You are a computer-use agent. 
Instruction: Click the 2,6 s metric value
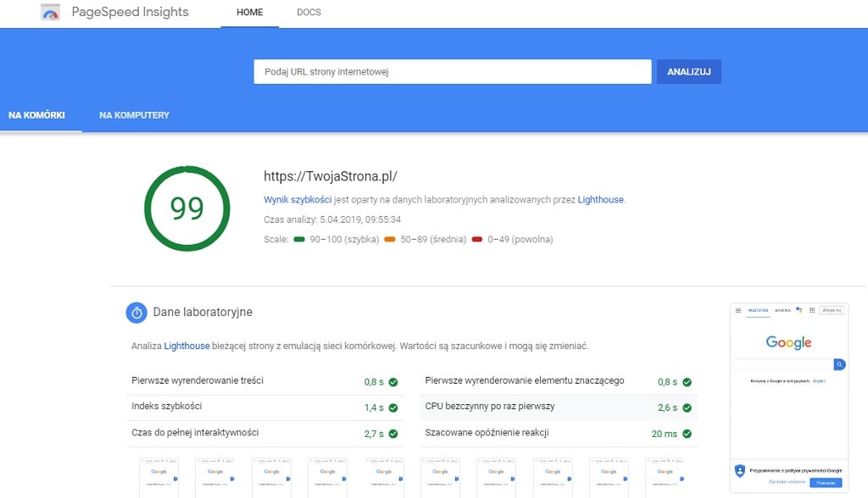667,408
